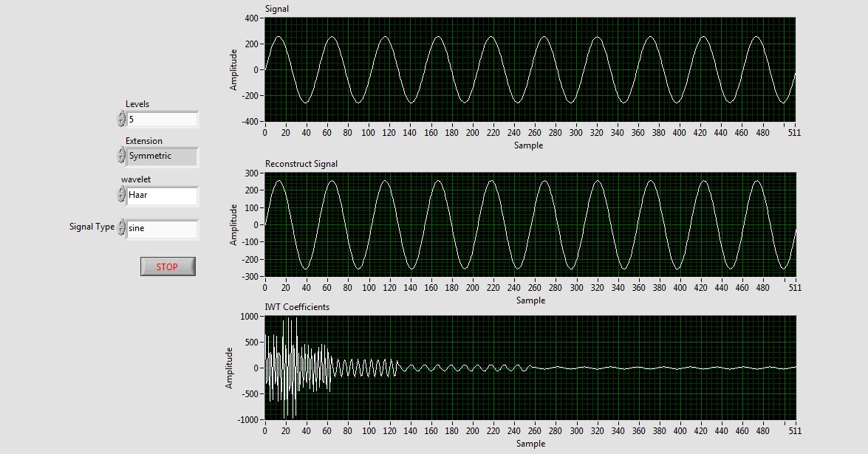Open the wavelet selector showing Haar
The image size is (868, 454).
coord(163,196)
